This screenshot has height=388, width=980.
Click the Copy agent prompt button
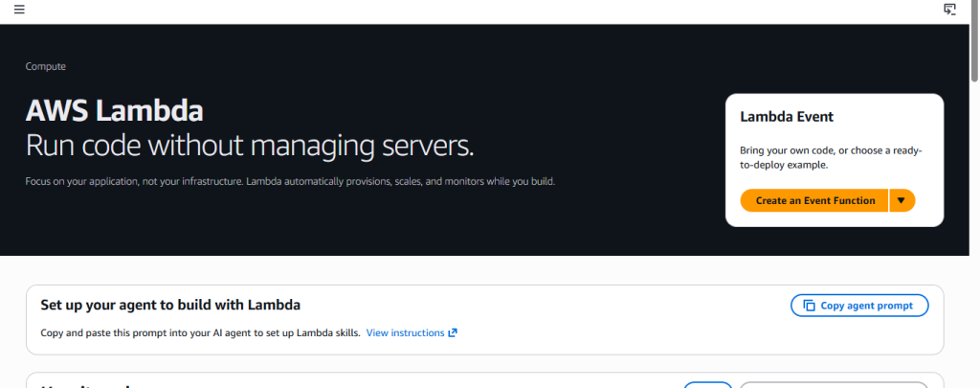click(859, 306)
